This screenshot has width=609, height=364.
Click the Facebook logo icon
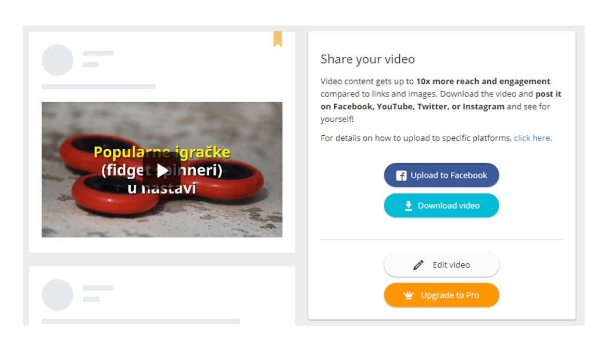401,175
